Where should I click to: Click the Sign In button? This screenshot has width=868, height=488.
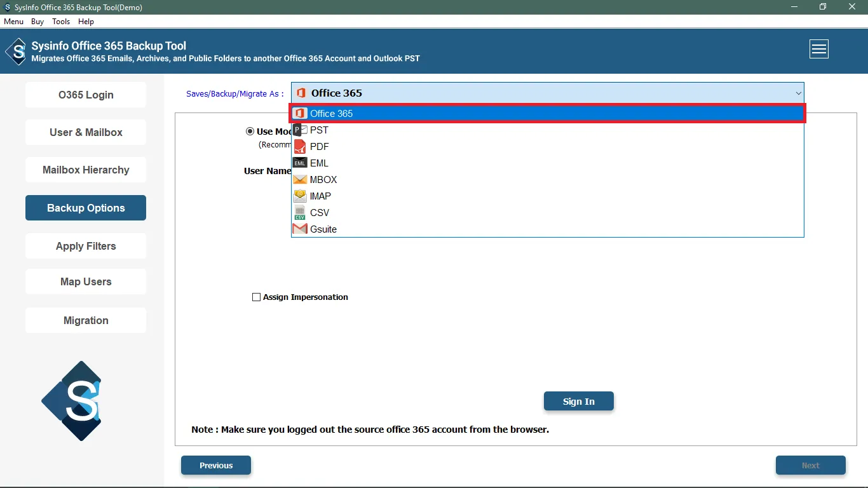pos(579,402)
